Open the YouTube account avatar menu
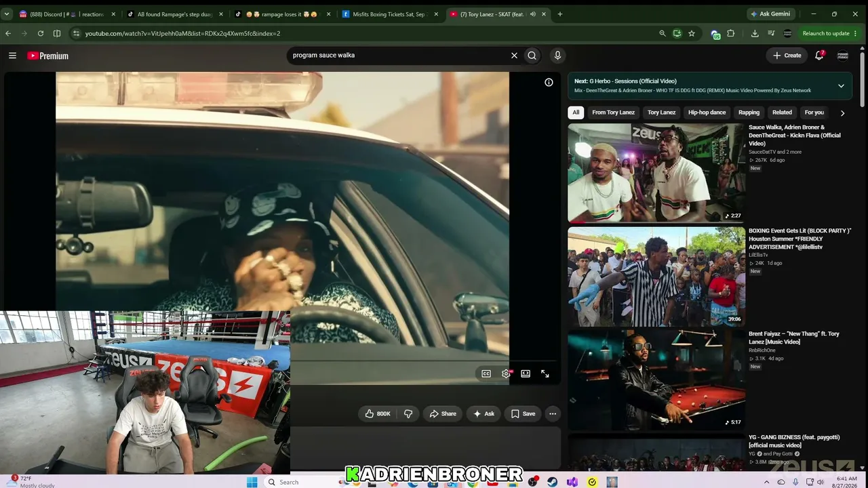The height and width of the screenshot is (488, 868). tap(843, 56)
